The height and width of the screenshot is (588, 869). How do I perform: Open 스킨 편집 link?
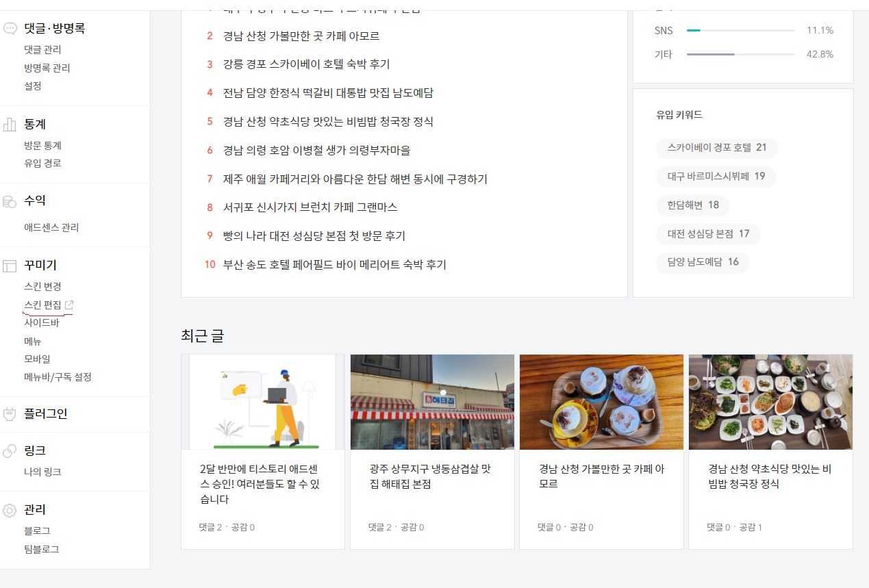(x=42, y=305)
